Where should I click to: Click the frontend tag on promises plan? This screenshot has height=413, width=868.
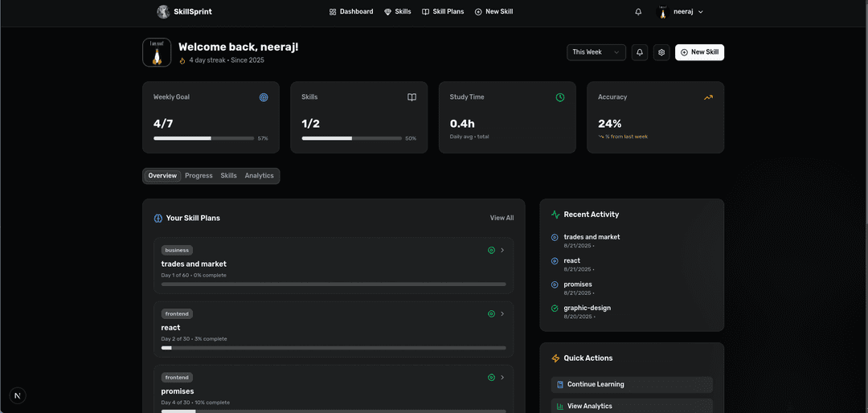coord(177,378)
